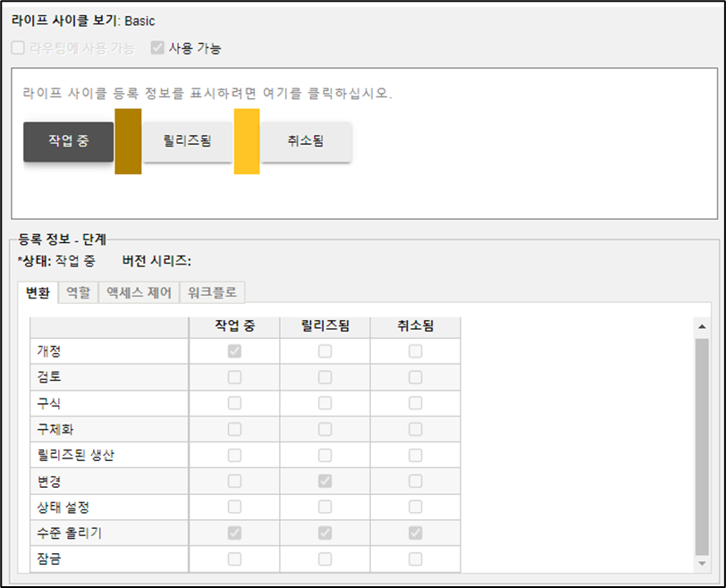The height and width of the screenshot is (588, 726).
Task: Uncheck 변경 checkbox in 릴리즈됨 column
Action: click(325, 481)
